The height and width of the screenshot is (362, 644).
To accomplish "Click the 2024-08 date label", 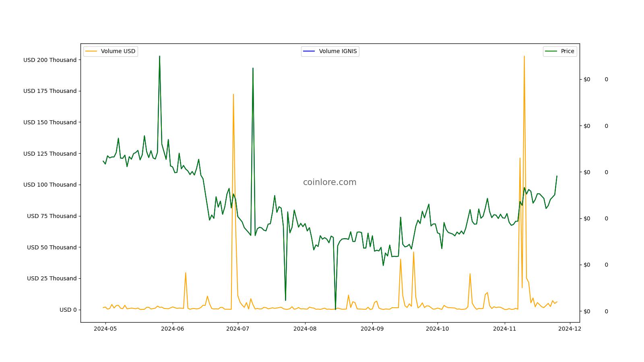I will 305,329.
